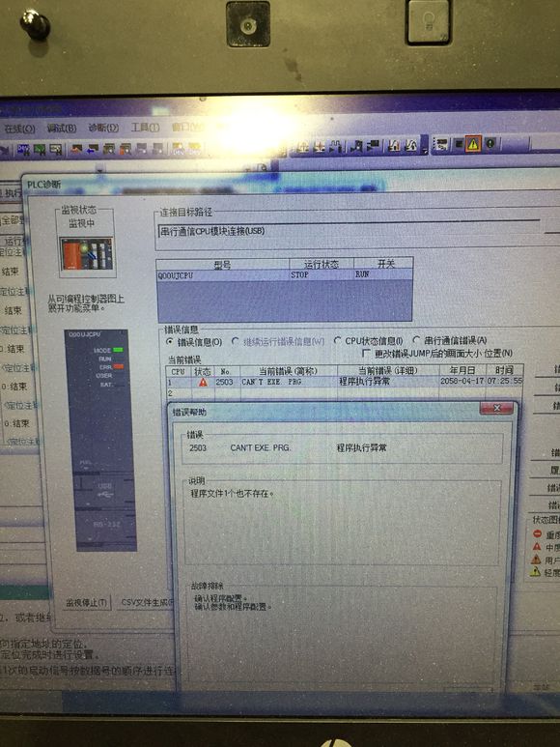Click the toolbar icon with the blue left arrow
This screenshot has height=747, width=560.
(93, 149)
